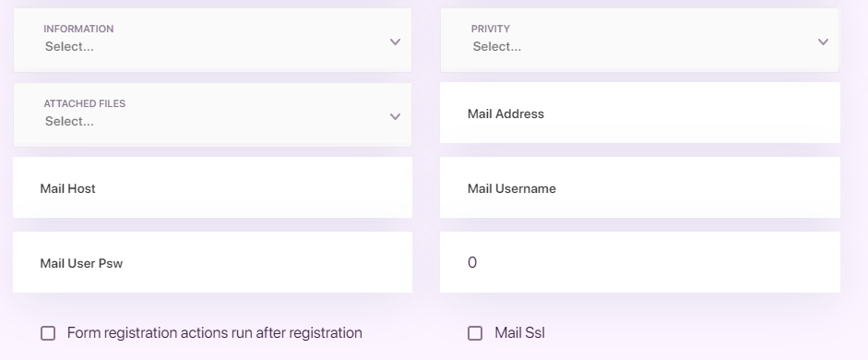Viewport: 868px width, 360px height.
Task: Click the Attached Files chevron arrow
Action: tap(395, 116)
